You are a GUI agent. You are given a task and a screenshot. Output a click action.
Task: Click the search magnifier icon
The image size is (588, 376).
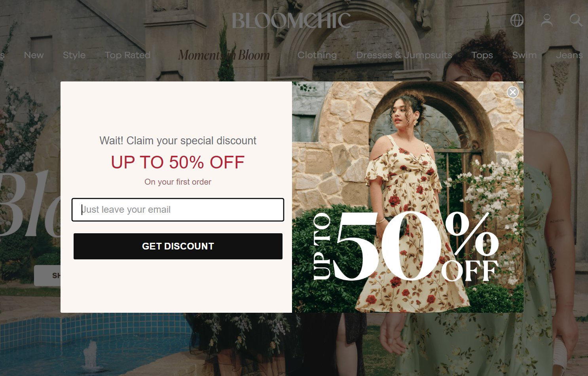[576, 20]
